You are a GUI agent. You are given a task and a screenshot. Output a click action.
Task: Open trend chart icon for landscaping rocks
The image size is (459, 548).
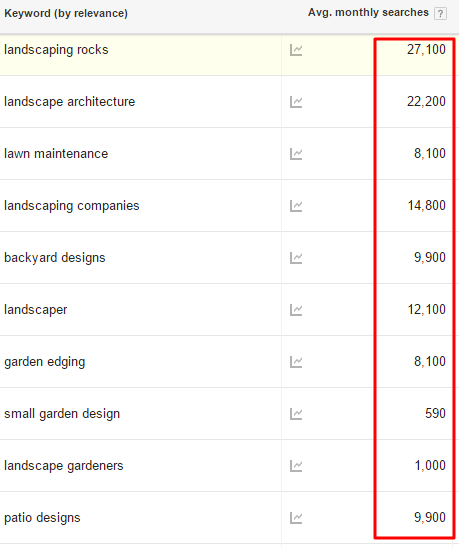coord(296,50)
